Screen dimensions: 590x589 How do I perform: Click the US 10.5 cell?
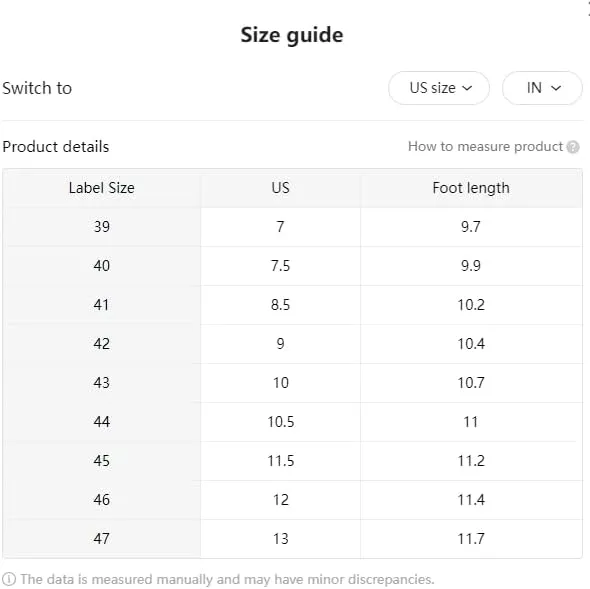[x=280, y=422]
